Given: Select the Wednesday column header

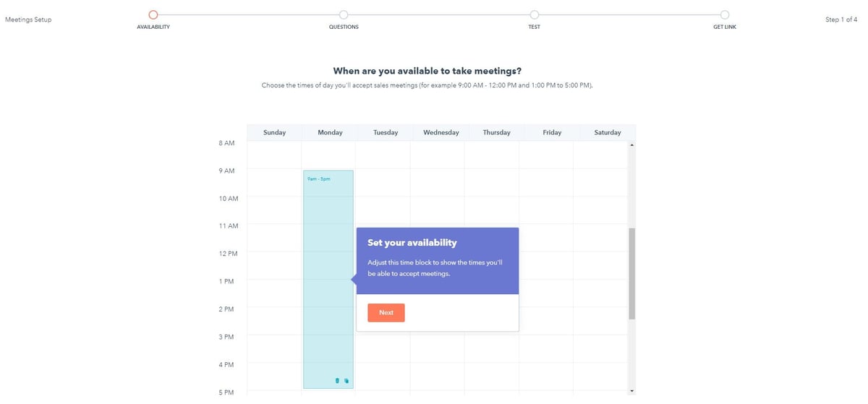Looking at the screenshot, I should (441, 133).
